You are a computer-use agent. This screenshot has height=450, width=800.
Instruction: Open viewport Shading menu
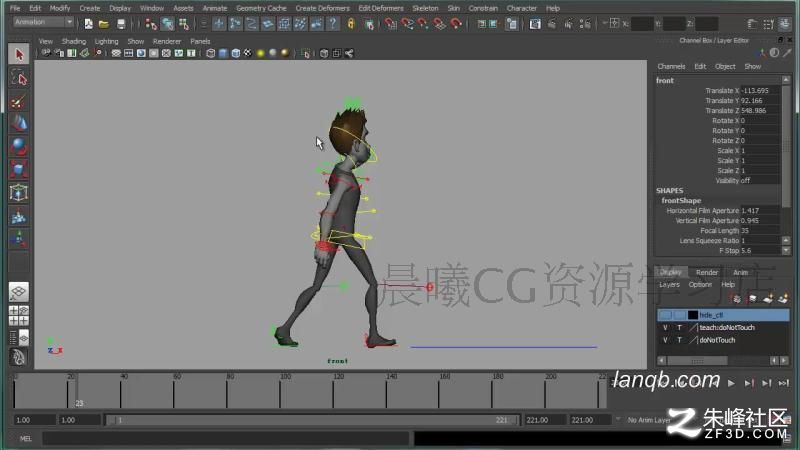(73, 41)
